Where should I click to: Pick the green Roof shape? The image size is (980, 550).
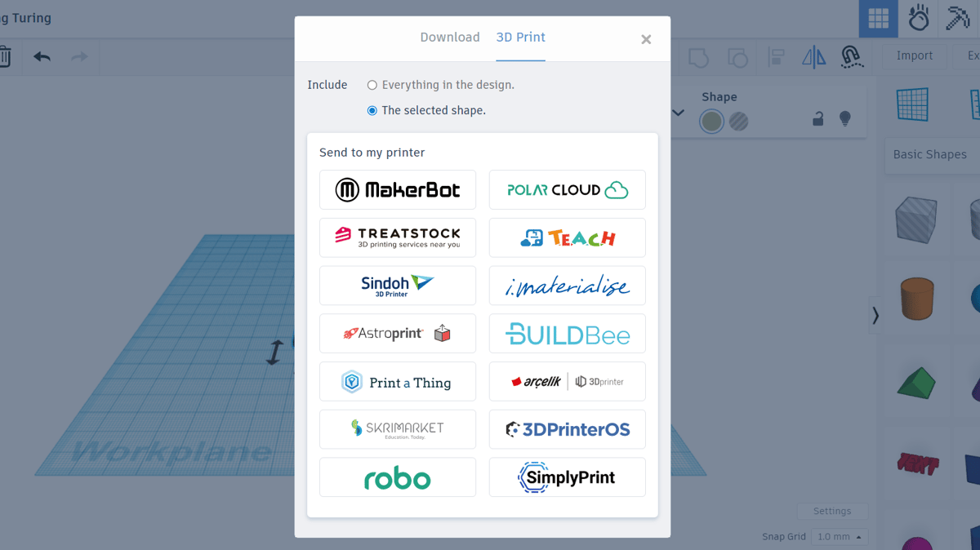(917, 382)
